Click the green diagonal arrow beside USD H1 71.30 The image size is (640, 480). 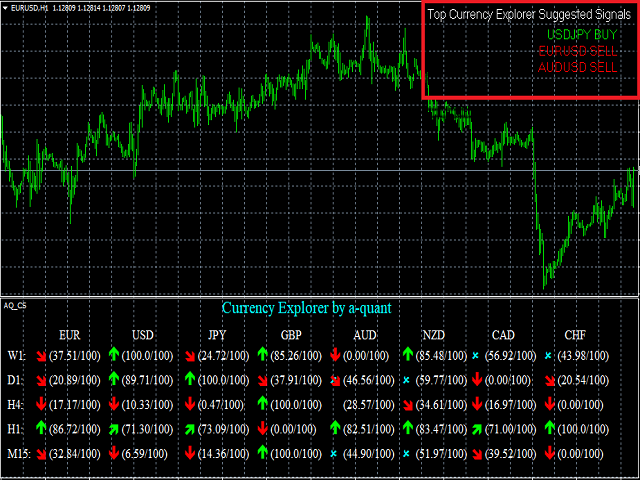pyautogui.click(x=114, y=429)
